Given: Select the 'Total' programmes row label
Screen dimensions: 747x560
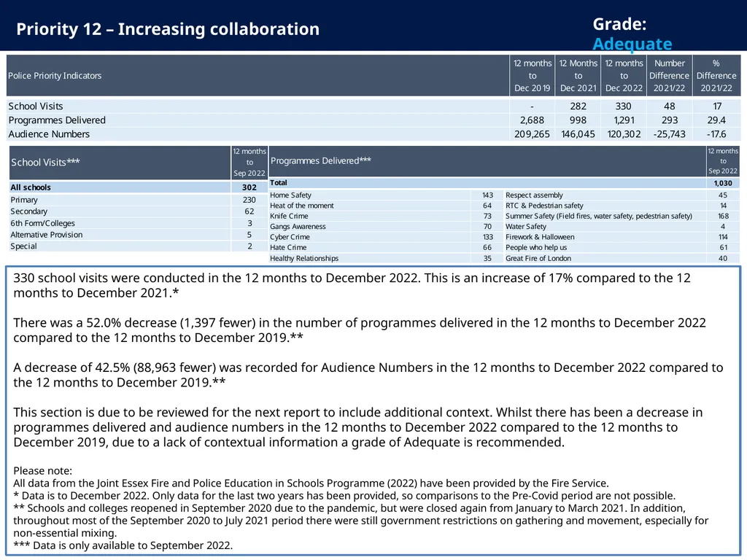Looking at the screenshot, I should coord(278,182).
